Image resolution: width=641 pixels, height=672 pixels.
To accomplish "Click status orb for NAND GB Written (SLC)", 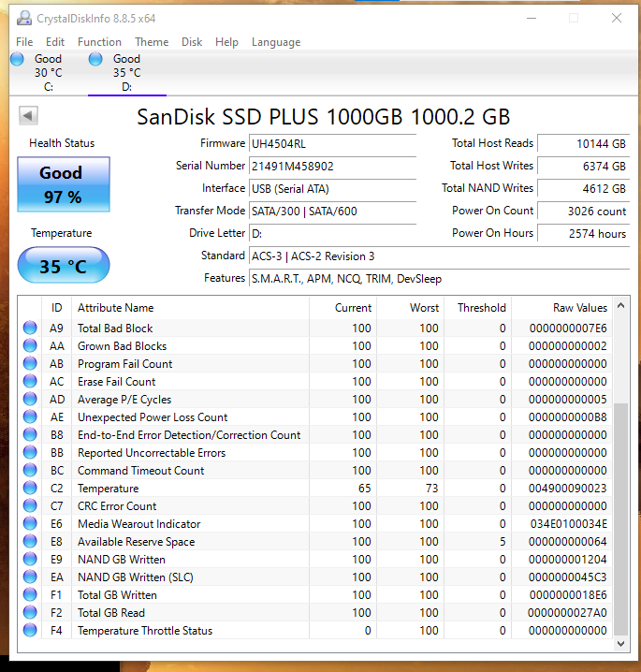I will coord(30,577).
